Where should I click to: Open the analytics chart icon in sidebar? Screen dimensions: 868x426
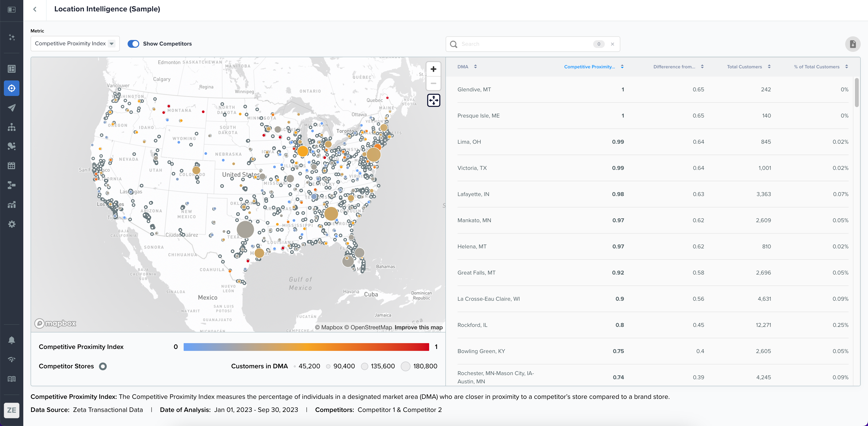click(x=11, y=205)
